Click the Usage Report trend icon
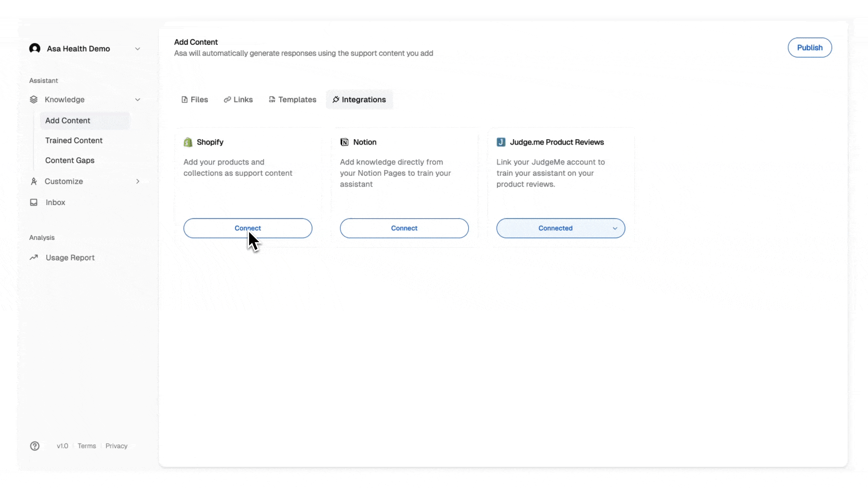Viewport: 868px width, 488px height. click(33, 258)
